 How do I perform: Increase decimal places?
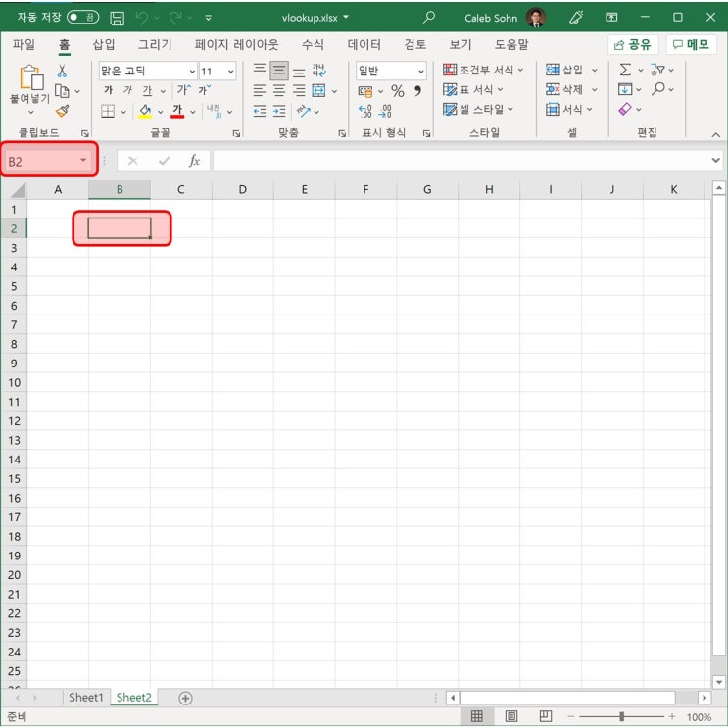pos(365,111)
